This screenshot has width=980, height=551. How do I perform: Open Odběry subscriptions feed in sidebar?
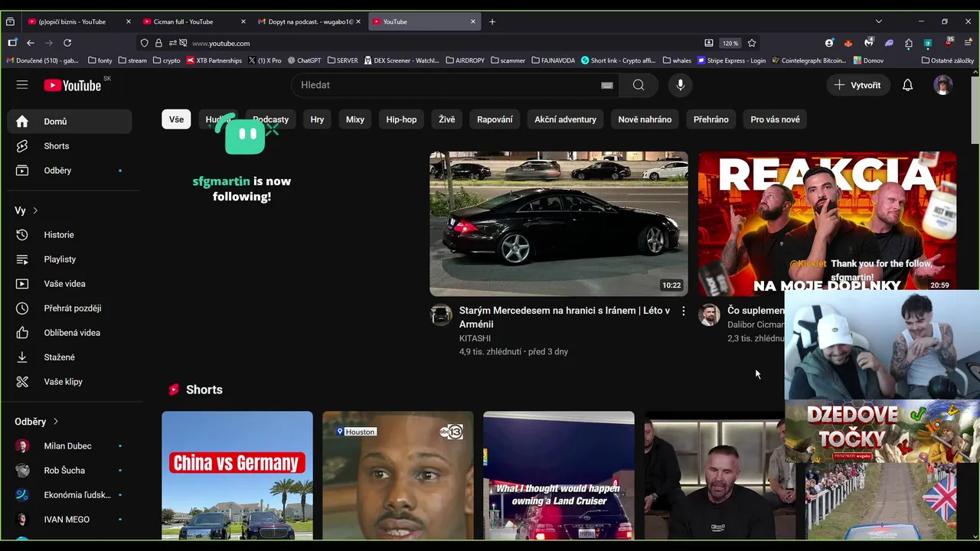pyautogui.click(x=70, y=170)
